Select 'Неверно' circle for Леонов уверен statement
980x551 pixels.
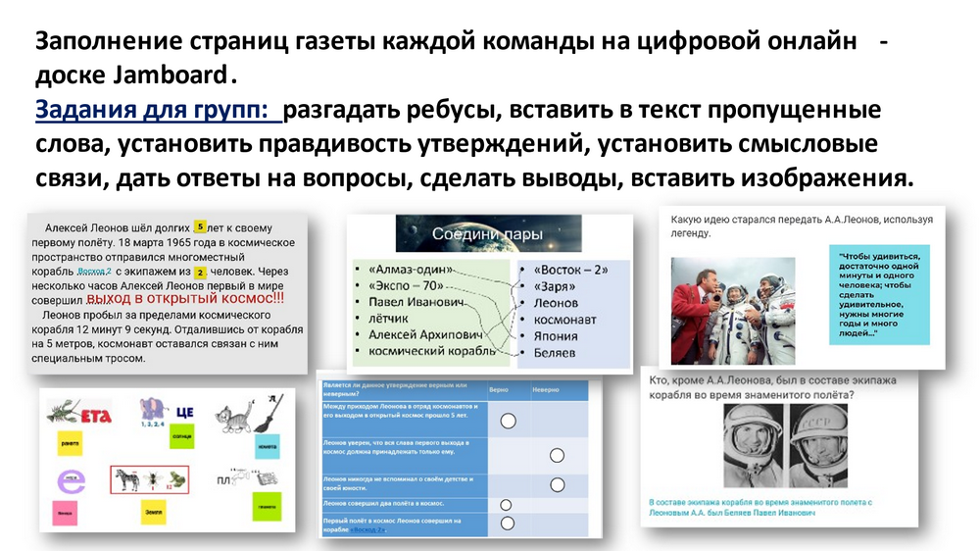[x=557, y=454]
